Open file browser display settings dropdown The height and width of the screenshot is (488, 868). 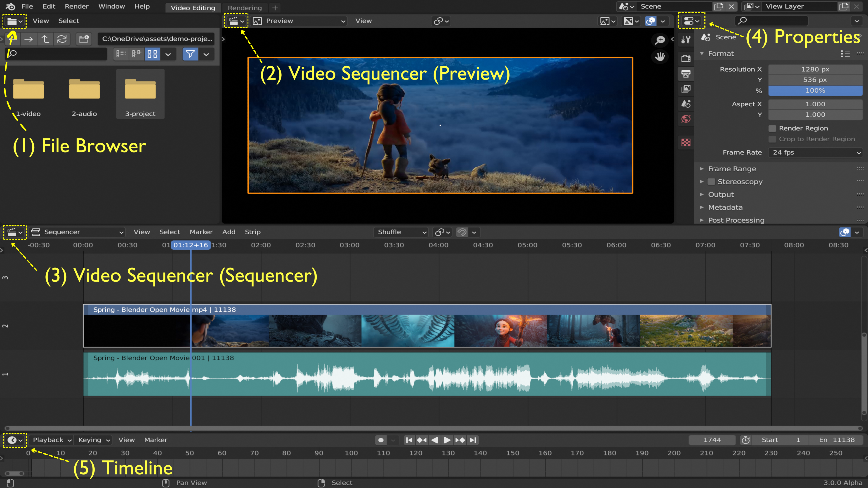[x=168, y=54]
